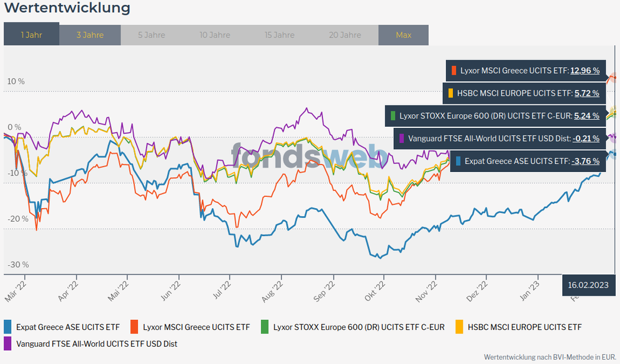620x364 pixels.
Task: Open the 5 Jahre time range
Action: pyautogui.click(x=152, y=35)
